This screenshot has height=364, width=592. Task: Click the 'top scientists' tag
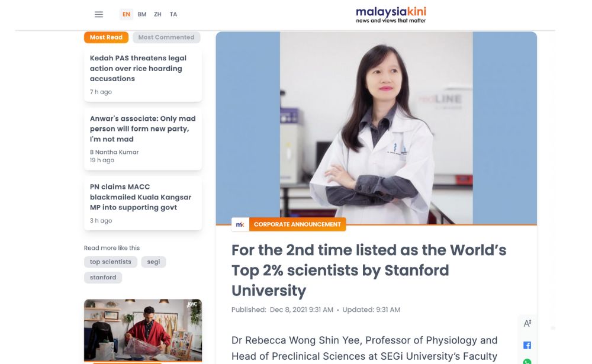(x=111, y=262)
